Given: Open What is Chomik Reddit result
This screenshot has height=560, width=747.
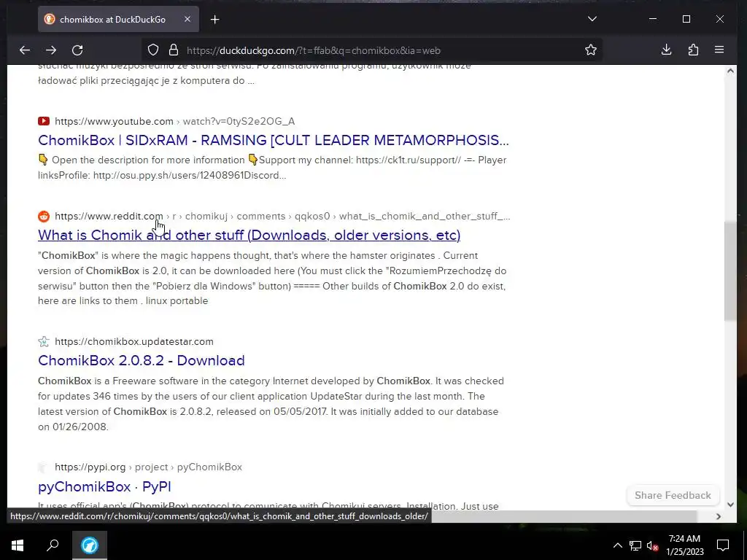Looking at the screenshot, I should pos(249,235).
